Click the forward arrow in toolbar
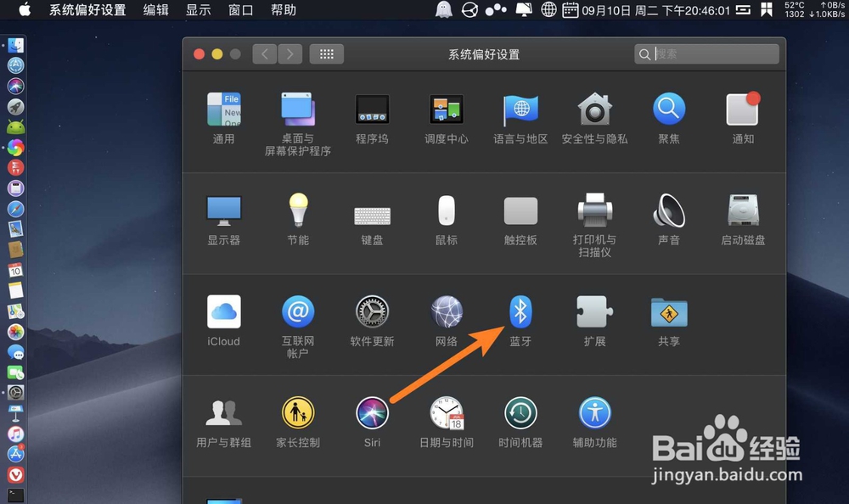 tap(290, 53)
